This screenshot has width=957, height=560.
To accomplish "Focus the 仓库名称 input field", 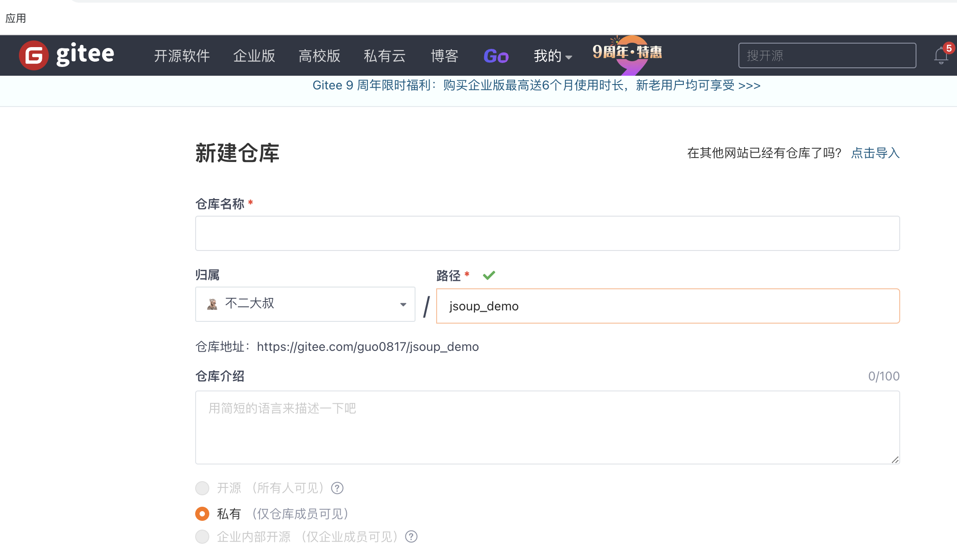I will (547, 233).
